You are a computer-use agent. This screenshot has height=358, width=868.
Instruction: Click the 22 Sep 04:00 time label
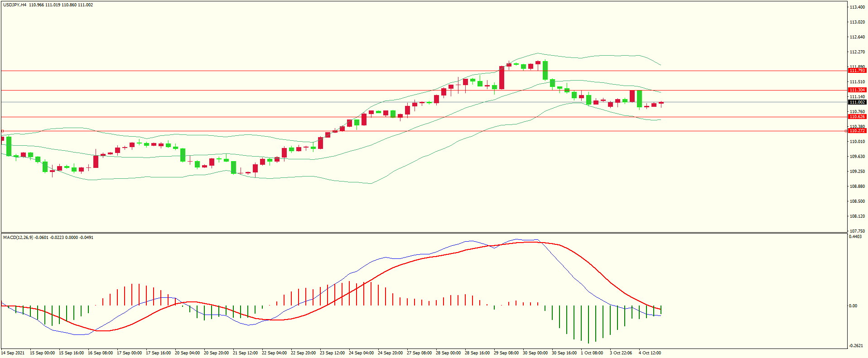(x=274, y=353)
